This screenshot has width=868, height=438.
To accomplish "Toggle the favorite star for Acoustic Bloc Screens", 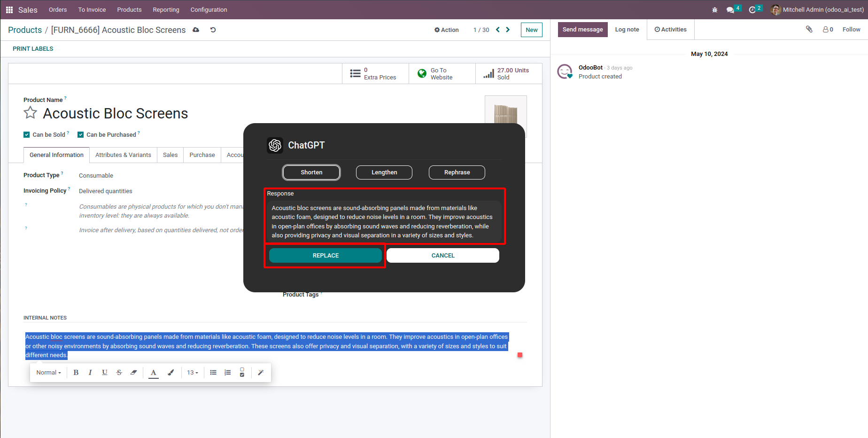I will 31,113.
